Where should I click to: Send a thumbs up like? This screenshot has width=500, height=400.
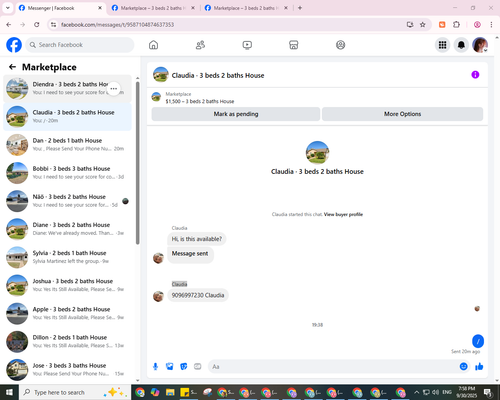click(x=479, y=367)
